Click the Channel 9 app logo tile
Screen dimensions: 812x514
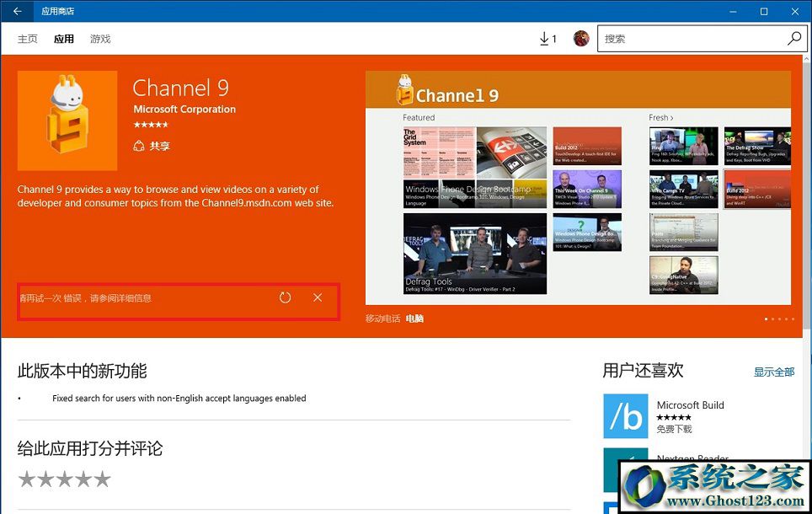[x=67, y=120]
